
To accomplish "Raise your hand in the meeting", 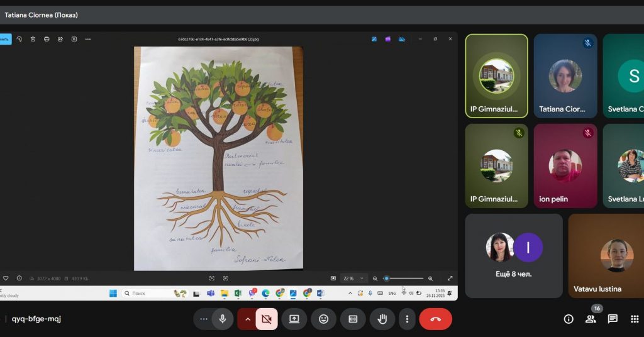I will click(x=382, y=319).
